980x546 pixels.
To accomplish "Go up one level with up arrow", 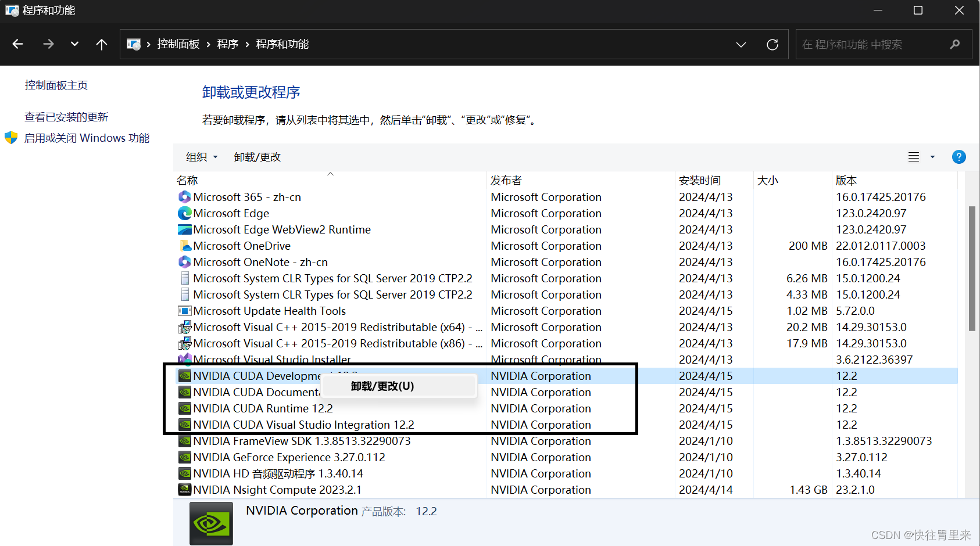I will [102, 44].
